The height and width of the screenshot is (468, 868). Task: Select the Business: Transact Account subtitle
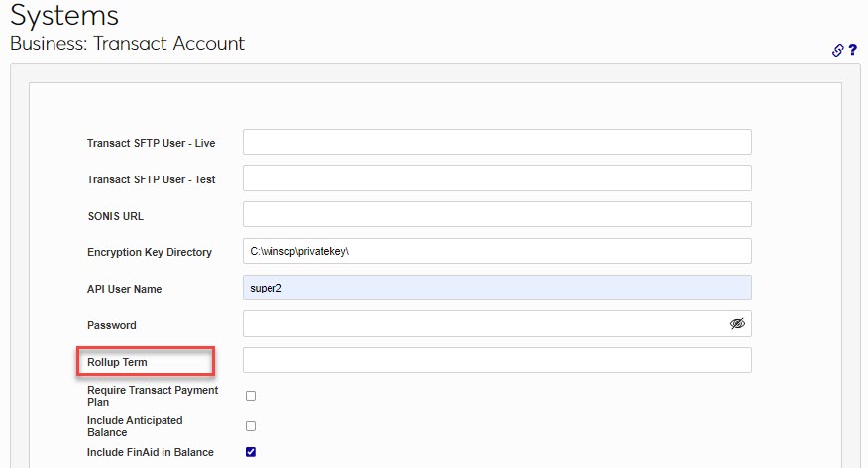tap(127, 44)
